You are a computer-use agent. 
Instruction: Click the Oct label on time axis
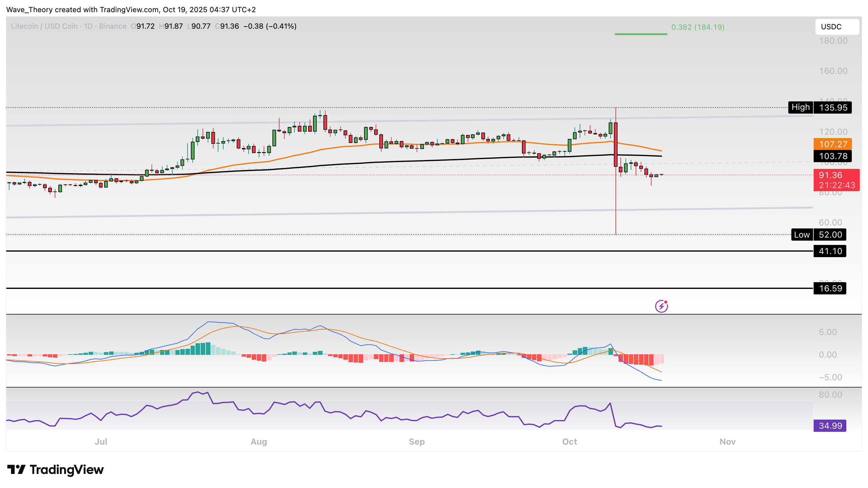pyautogui.click(x=570, y=442)
